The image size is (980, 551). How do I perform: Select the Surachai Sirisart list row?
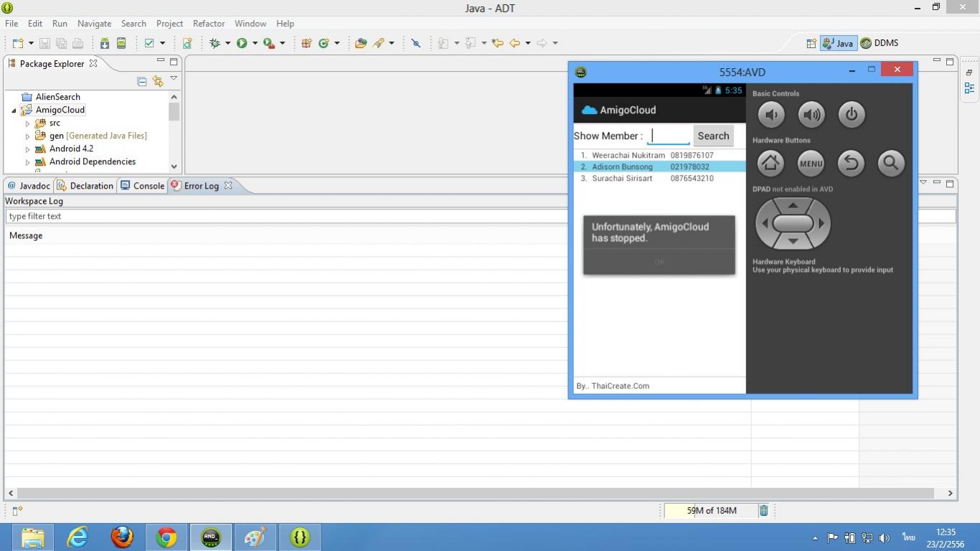coord(659,178)
